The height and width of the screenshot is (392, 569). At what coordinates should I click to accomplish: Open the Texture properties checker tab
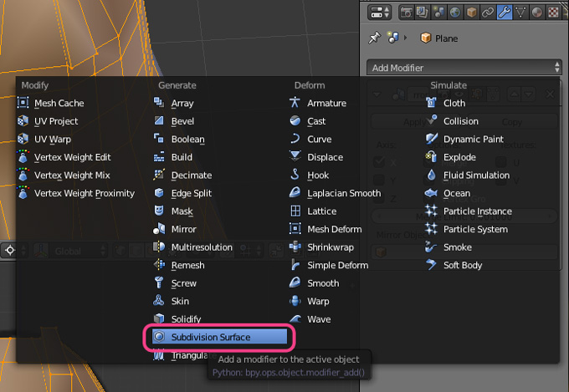[x=553, y=13]
